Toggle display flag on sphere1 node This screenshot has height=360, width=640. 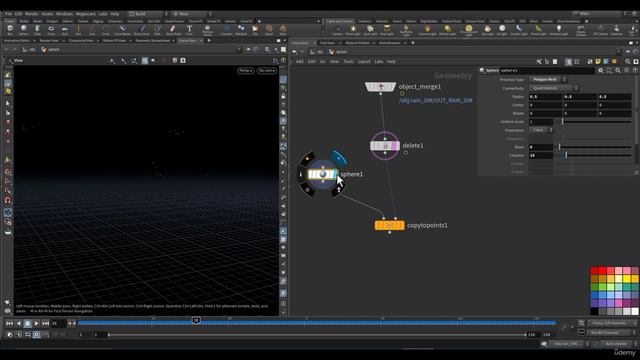point(334,175)
